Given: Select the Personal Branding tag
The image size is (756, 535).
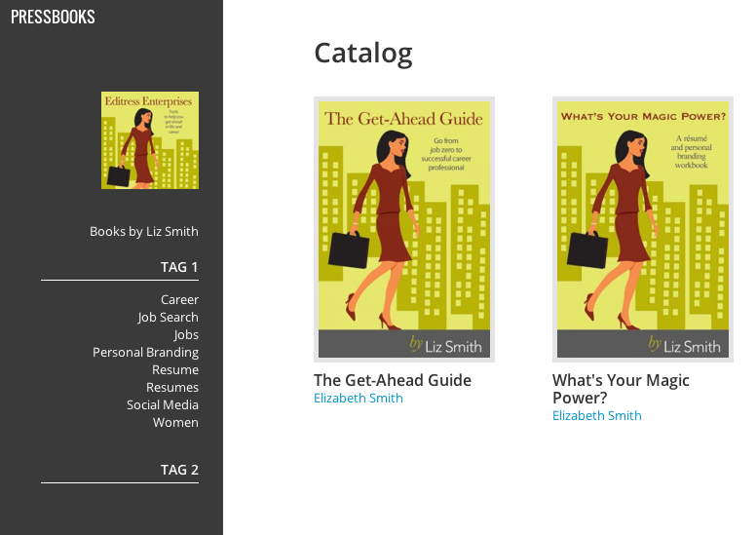Looking at the screenshot, I should (145, 352).
